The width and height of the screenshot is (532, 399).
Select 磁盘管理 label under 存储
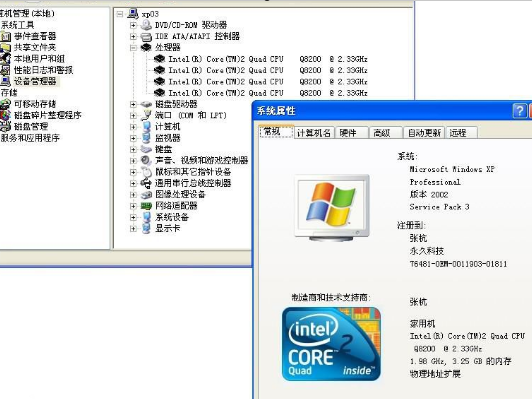pos(31,127)
